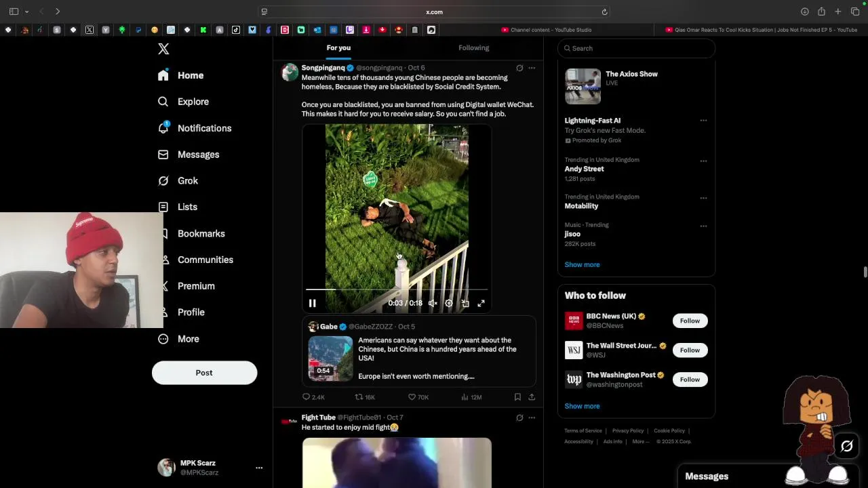Bookmark the Songpingang post

coord(517,397)
